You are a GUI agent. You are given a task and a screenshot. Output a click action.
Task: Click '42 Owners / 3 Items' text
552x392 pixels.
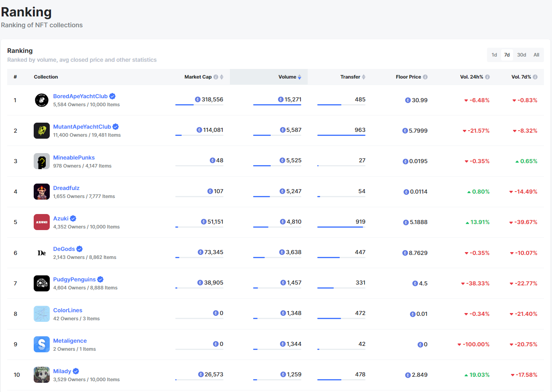(76, 319)
